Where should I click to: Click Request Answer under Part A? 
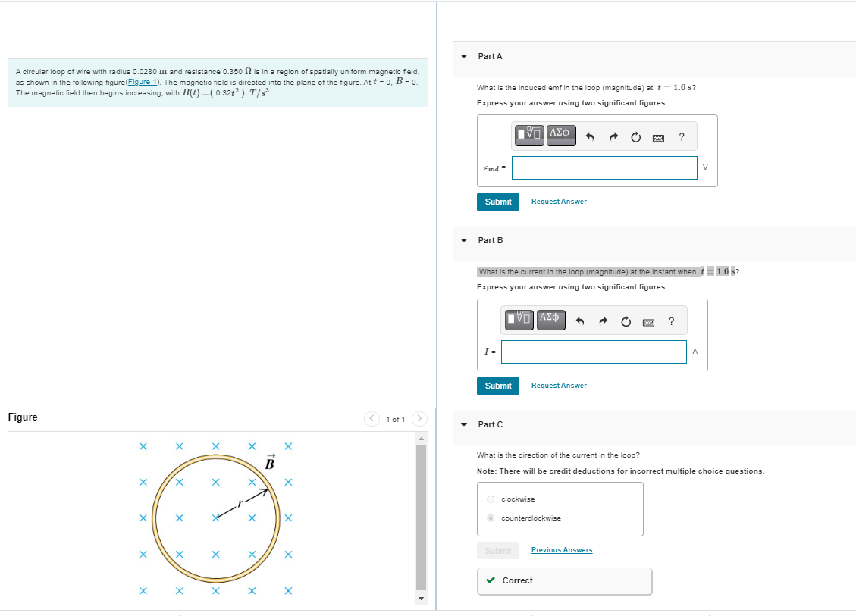[x=559, y=202]
